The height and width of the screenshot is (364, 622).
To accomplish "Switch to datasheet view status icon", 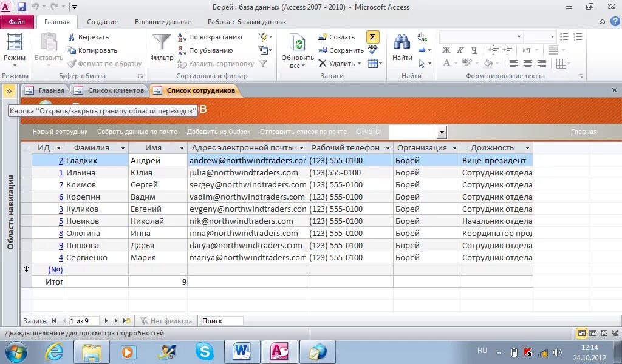I will (x=592, y=333).
